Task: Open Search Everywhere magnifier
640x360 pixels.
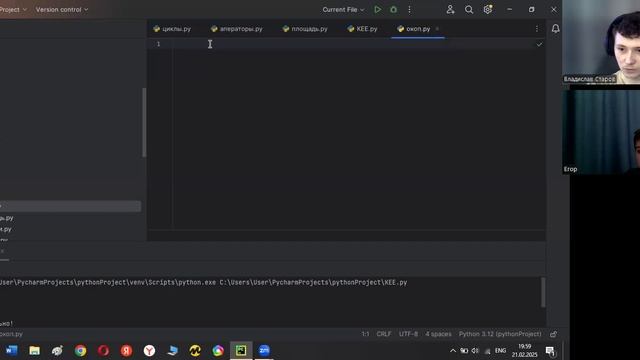Action: (x=469, y=9)
